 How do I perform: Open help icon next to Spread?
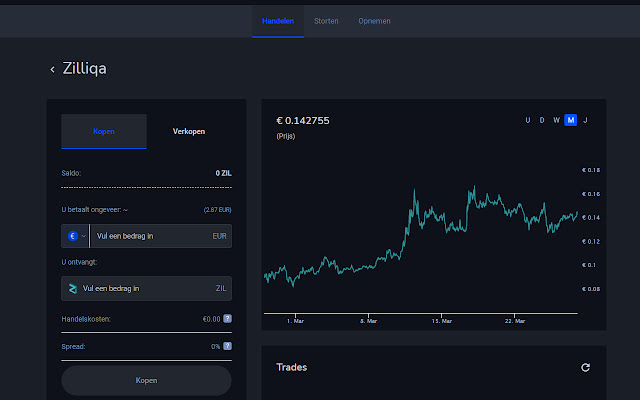(x=227, y=346)
